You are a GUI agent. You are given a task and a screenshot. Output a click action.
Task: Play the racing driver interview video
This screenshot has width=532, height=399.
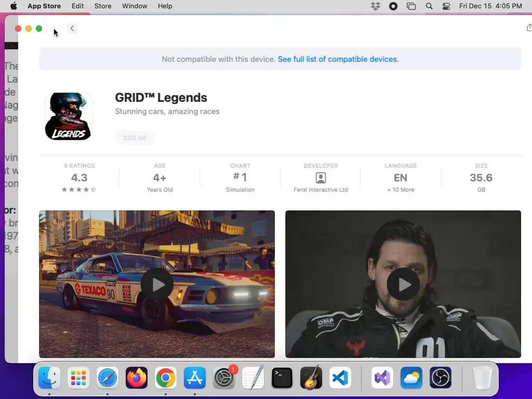pyautogui.click(x=403, y=284)
